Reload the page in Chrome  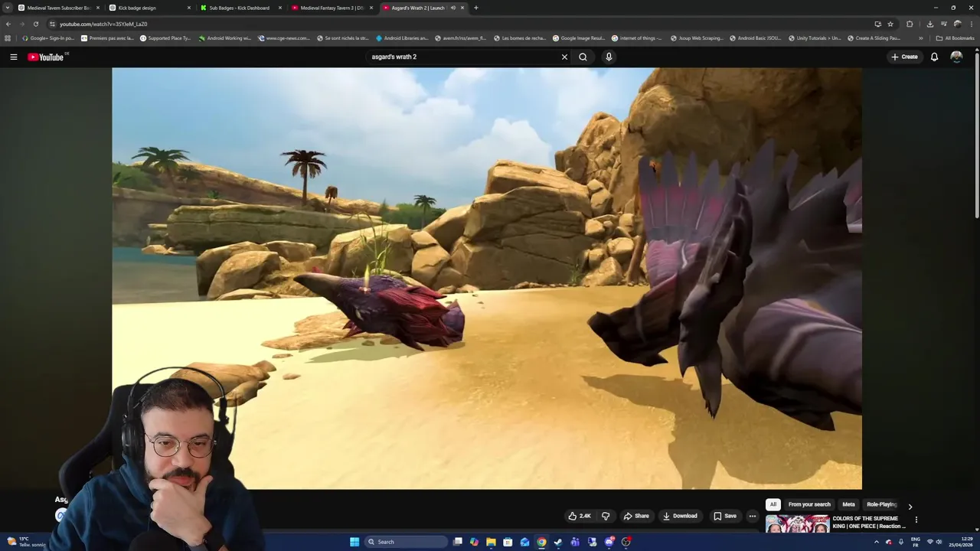(x=35, y=24)
